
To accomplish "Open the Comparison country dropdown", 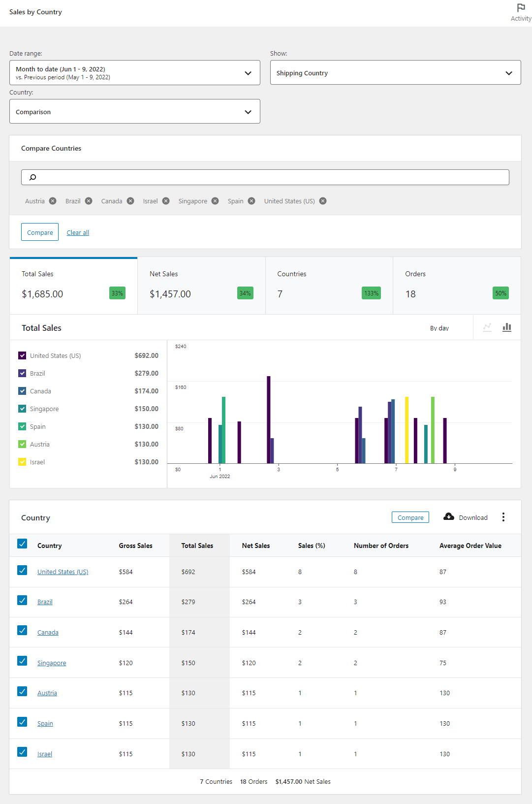I will [x=134, y=112].
